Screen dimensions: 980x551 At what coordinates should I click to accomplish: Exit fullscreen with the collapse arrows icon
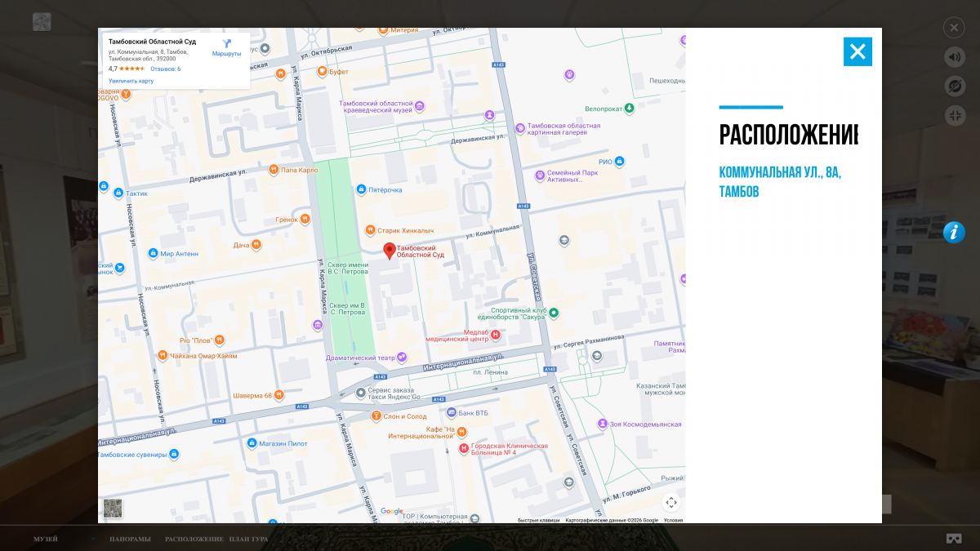pos(954,115)
